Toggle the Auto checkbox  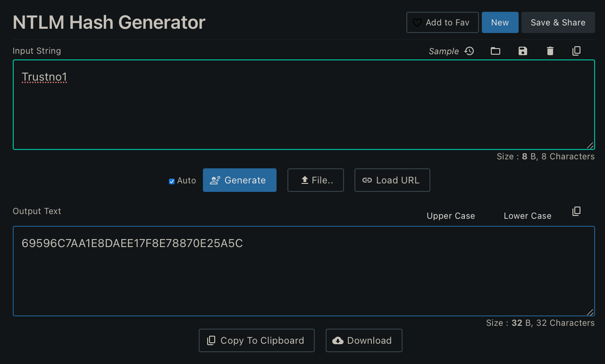click(172, 181)
